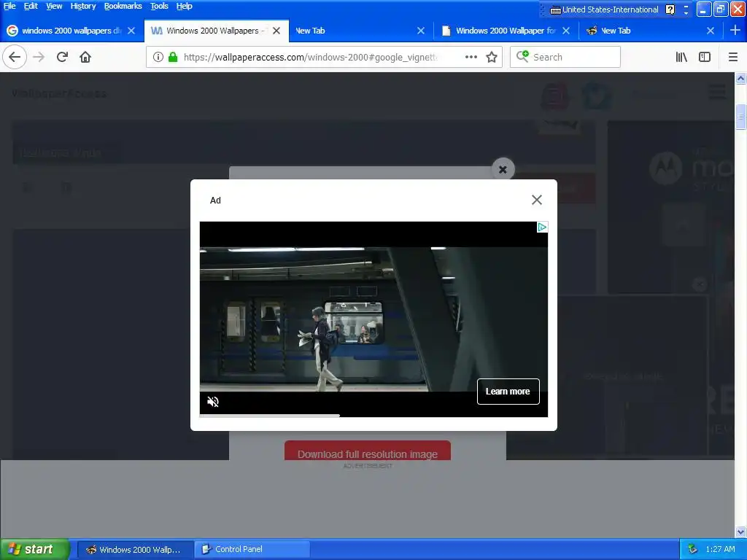Open the Help menu
Image resolution: width=747 pixels, height=560 pixels.
(x=184, y=6)
